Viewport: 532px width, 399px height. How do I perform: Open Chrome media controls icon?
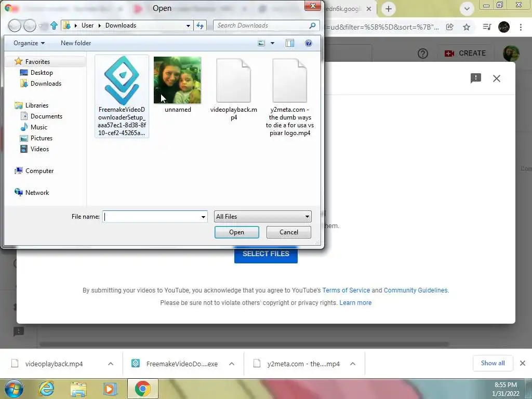pyautogui.click(x=487, y=27)
